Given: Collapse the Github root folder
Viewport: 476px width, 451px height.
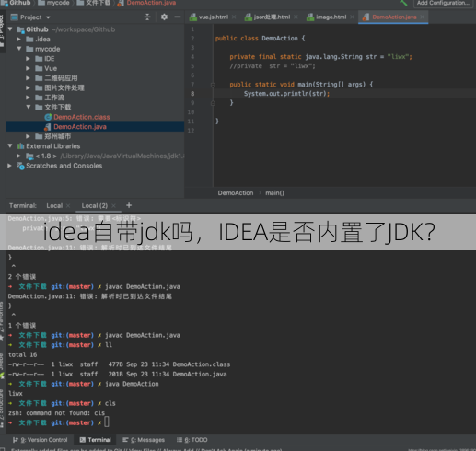Looking at the screenshot, I should 10,29.
